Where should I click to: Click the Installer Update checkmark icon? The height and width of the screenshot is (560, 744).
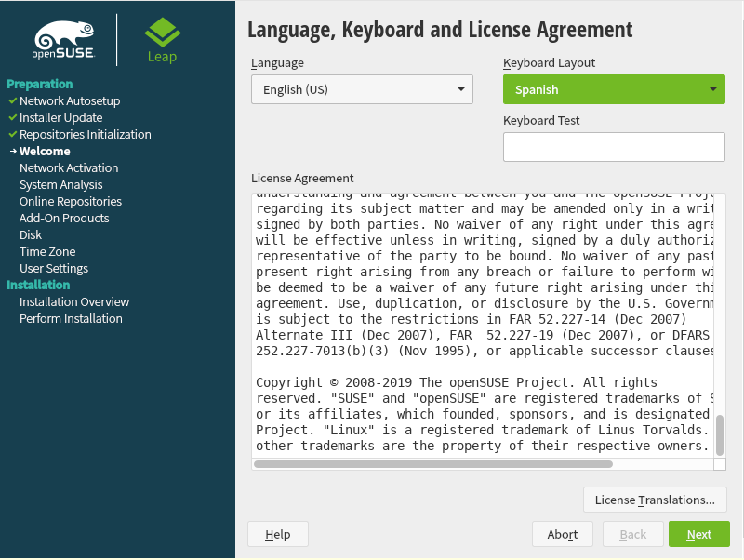13,117
